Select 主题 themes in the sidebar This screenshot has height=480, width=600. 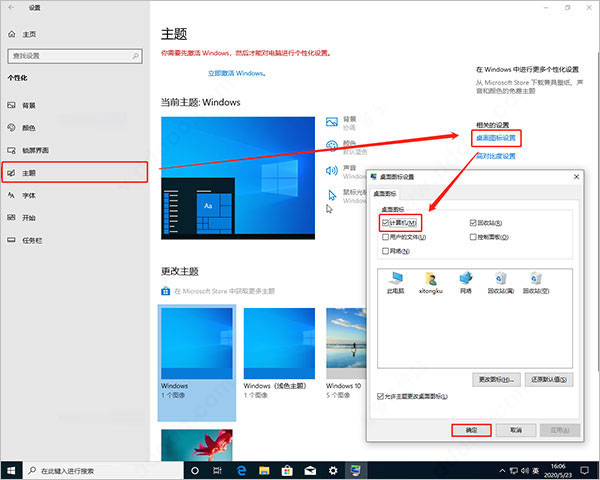[x=75, y=172]
